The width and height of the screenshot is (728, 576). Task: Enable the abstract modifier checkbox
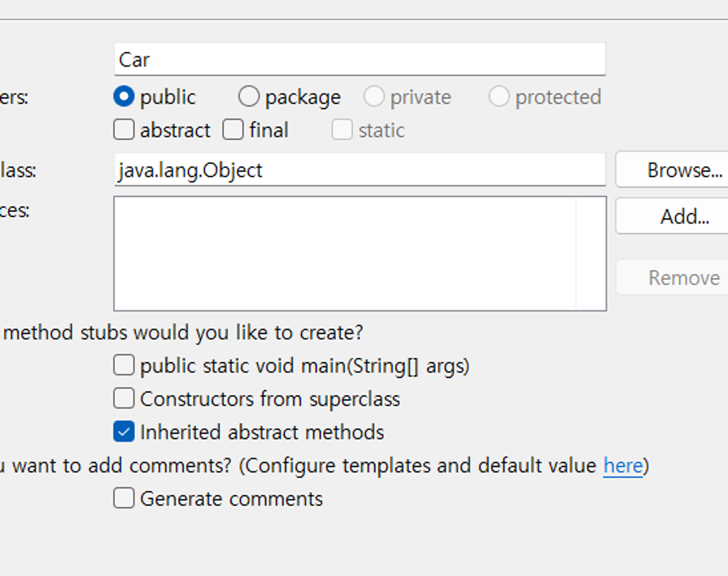pyautogui.click(x=124, y=130)
